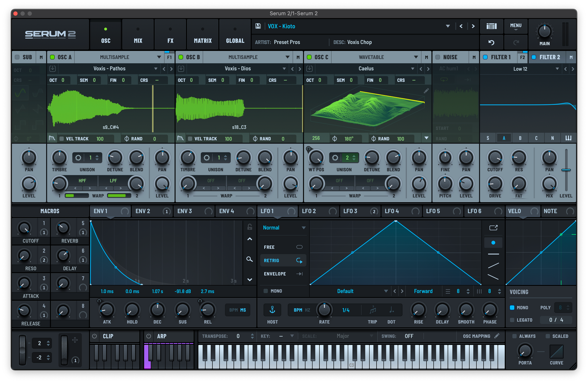Toggle FILTER 1 power switch
The image size is (588, 383).
tap(485, 57)
